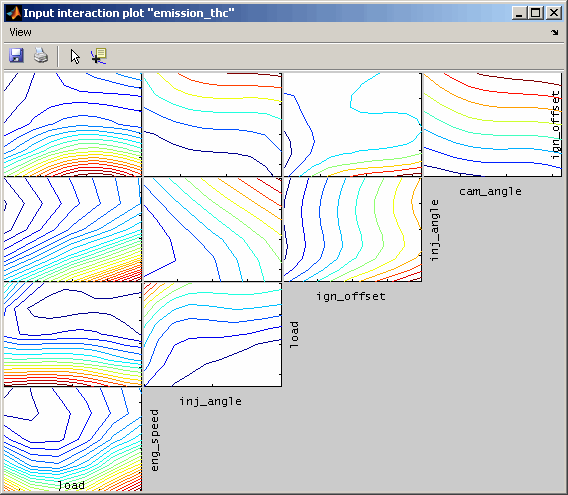The height and width of the screenshot is (495, 568).
Task: Click the inj_angle x-axis label
Action: click(x=210, y=402)
